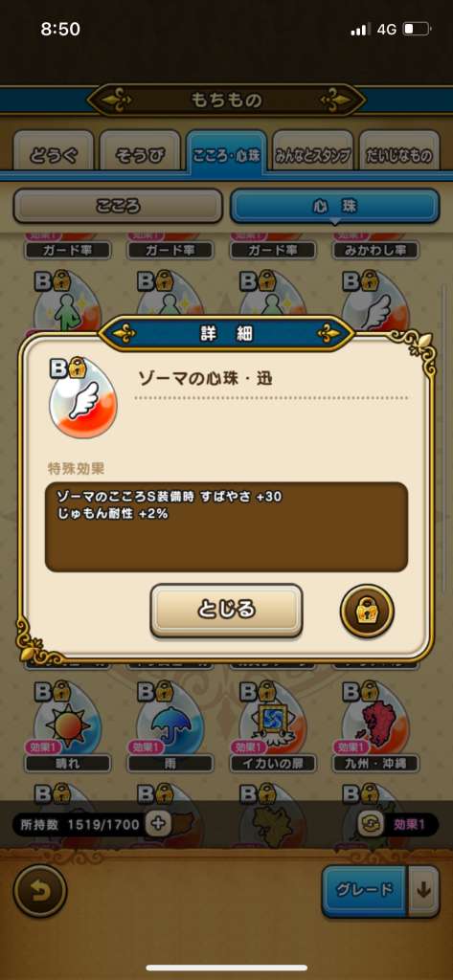Viewport: 453px width, 980px height.
Task: Open the グレード sort dropdown
Action: click(x=366, y=891)
